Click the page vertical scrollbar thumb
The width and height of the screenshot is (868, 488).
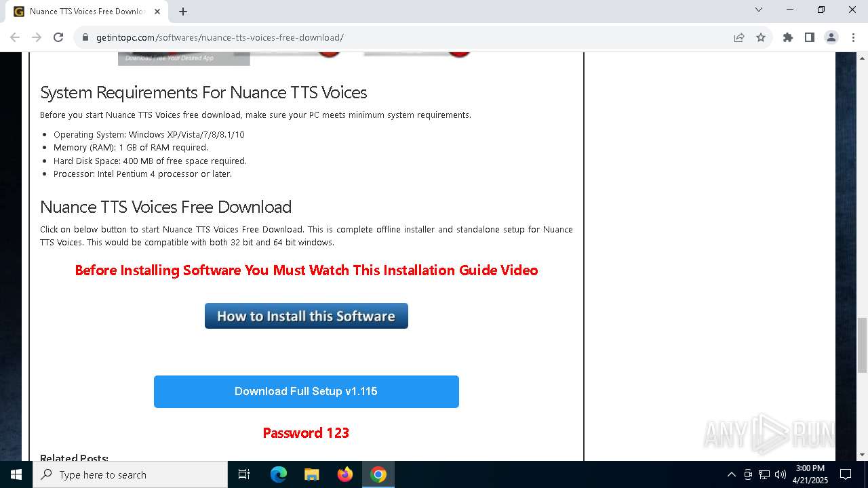click(862, 345)
